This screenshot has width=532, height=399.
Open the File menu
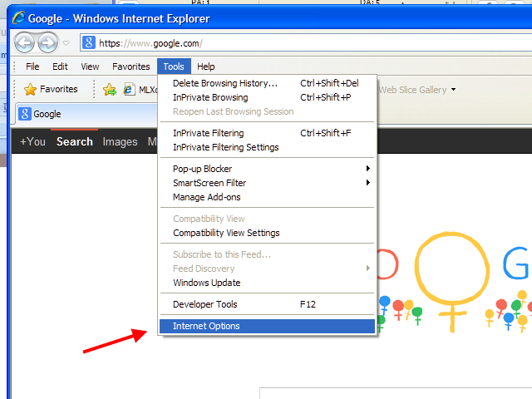click(x=32, y=66)
